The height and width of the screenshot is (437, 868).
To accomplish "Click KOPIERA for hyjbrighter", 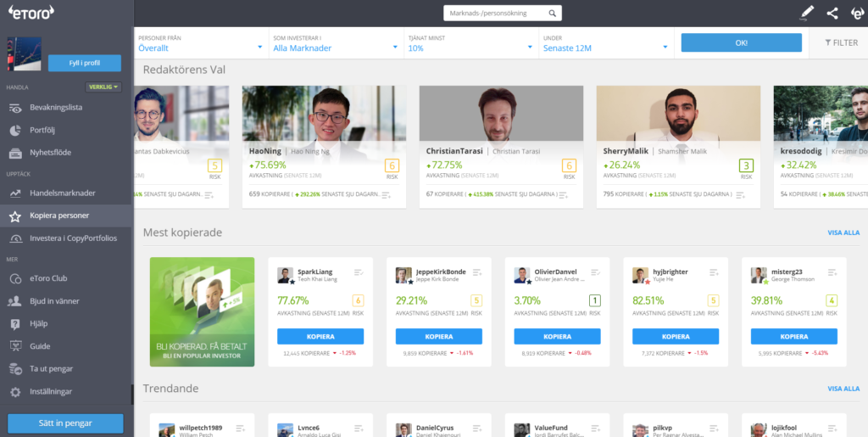I will [x=676, y=337].
